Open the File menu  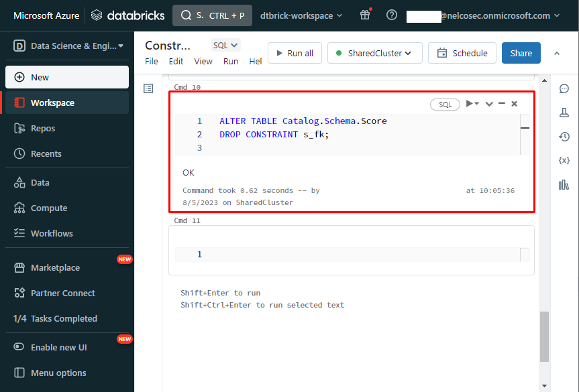point(152,61)
